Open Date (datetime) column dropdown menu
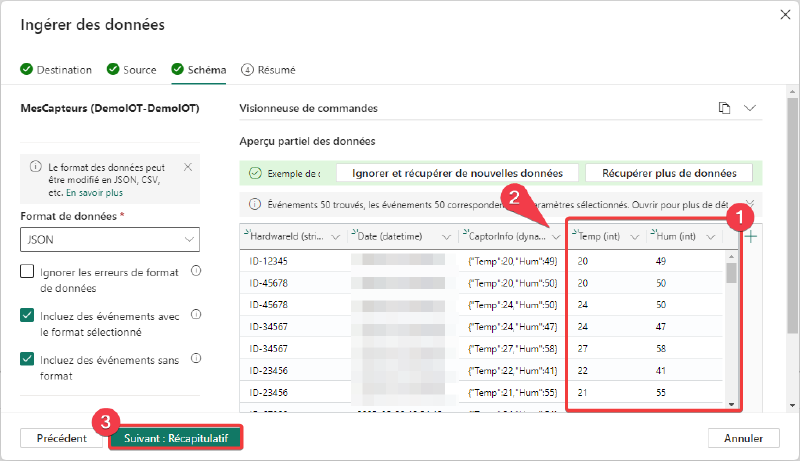The height and width of the screenshot is (461, 800). point(446,237)
